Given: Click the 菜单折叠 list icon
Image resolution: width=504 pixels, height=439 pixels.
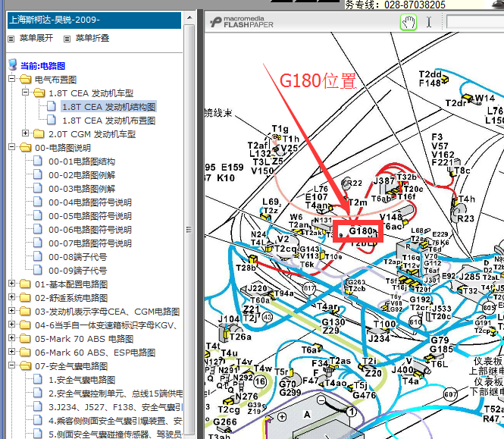Looking at the screenshot, I should coord(67,39).
